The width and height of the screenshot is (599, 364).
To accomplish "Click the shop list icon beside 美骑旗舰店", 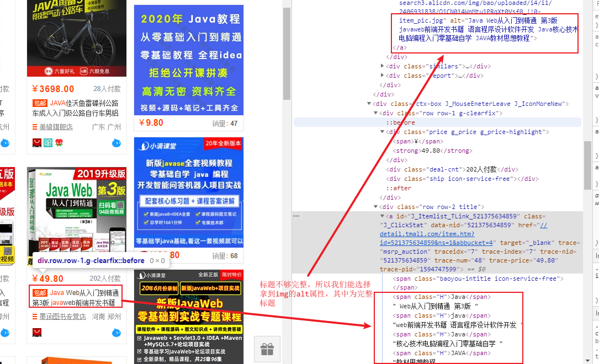I will [35, 127].
